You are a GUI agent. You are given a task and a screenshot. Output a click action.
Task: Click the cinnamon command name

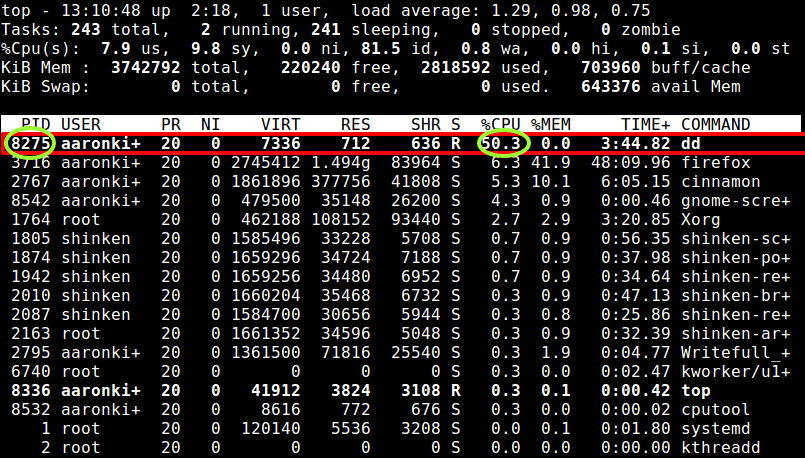[x=720, y=182]
